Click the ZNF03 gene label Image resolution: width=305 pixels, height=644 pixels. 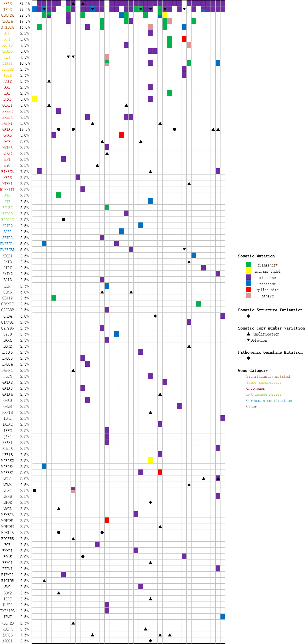click(x=7, y=635)
